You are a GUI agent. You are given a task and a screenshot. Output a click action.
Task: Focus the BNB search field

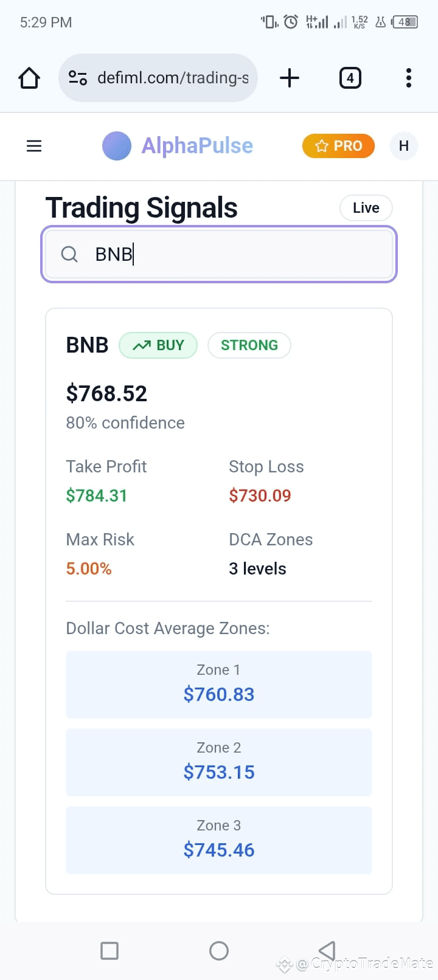(219, 254)
